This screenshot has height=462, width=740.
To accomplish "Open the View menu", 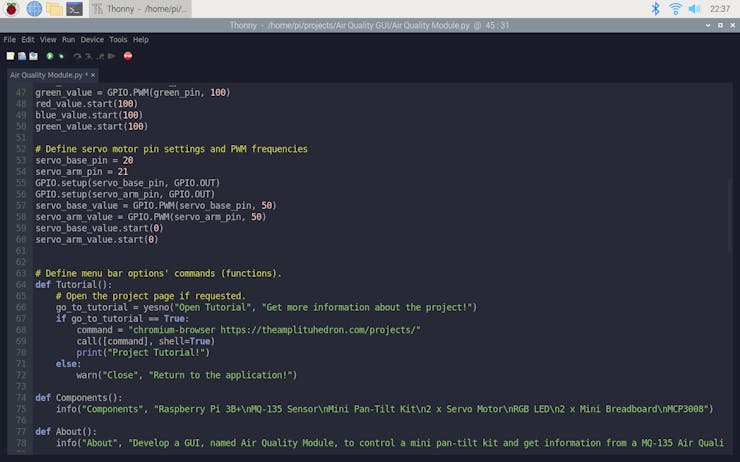I will click(48, 40).
